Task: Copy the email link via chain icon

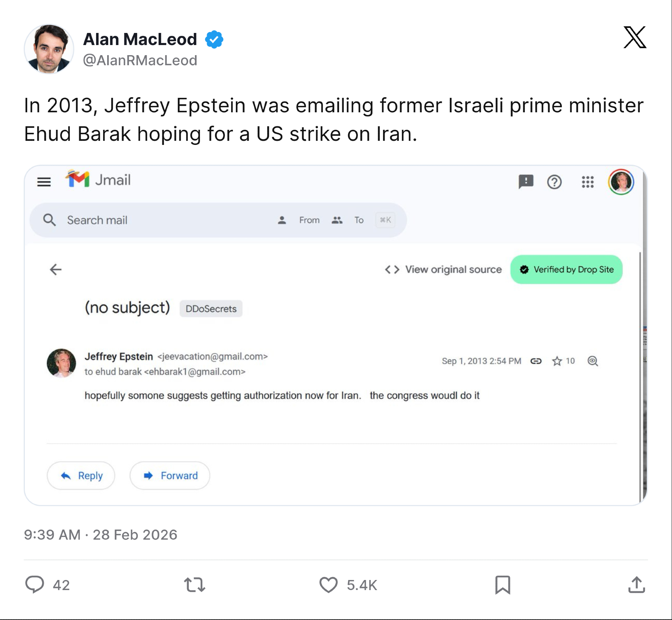Action: click(x=536, y=361)
